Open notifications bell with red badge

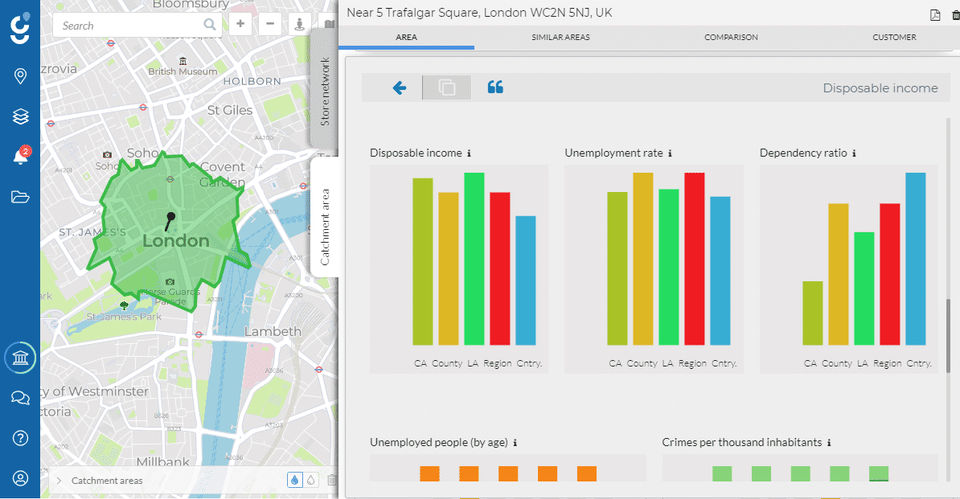click(x=20, y=156)
